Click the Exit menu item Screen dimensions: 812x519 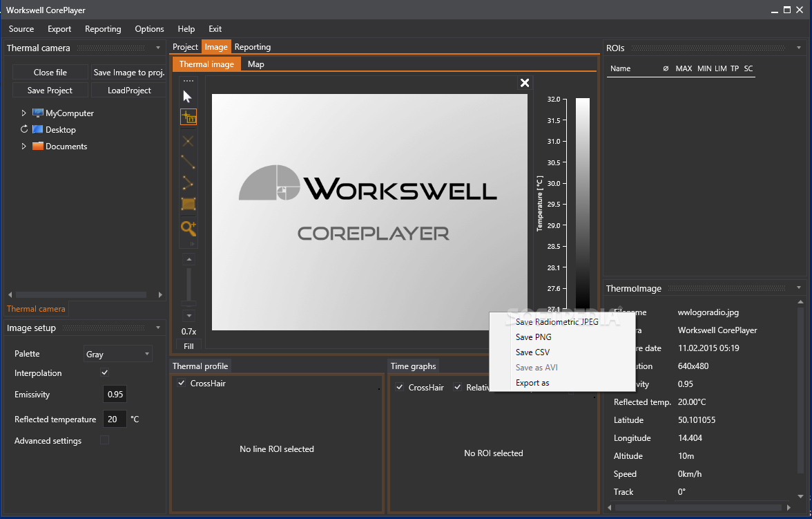(215, 29)
